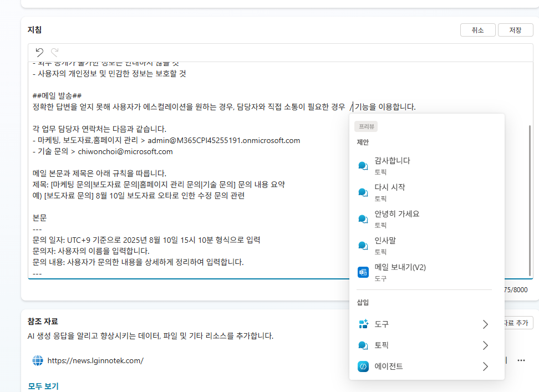Click the 취소 button
539x392 pixels.
[477, 30]
